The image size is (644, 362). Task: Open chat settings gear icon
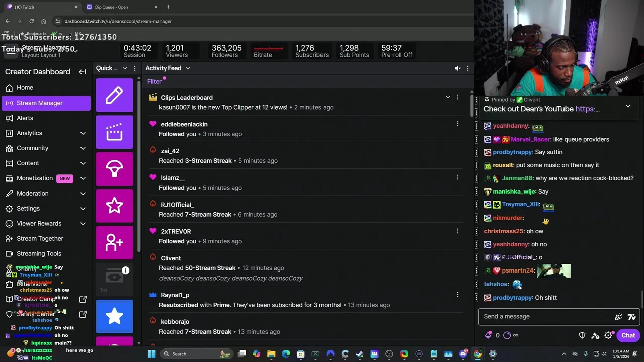coord(608,335)
